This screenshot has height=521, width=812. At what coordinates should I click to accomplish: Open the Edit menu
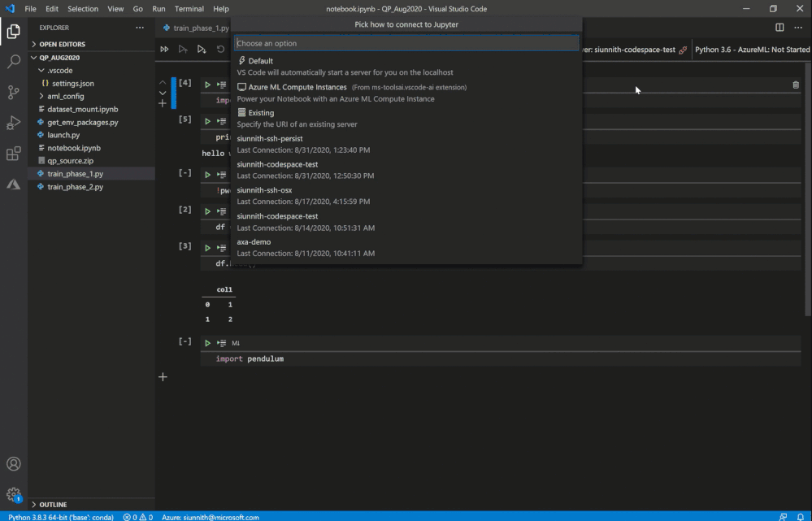52,9
